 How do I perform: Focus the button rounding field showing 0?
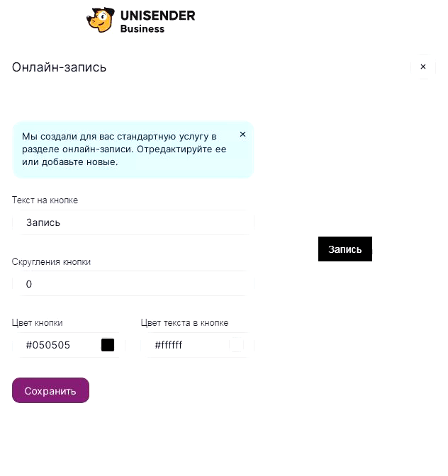click(x=133, y=284)
